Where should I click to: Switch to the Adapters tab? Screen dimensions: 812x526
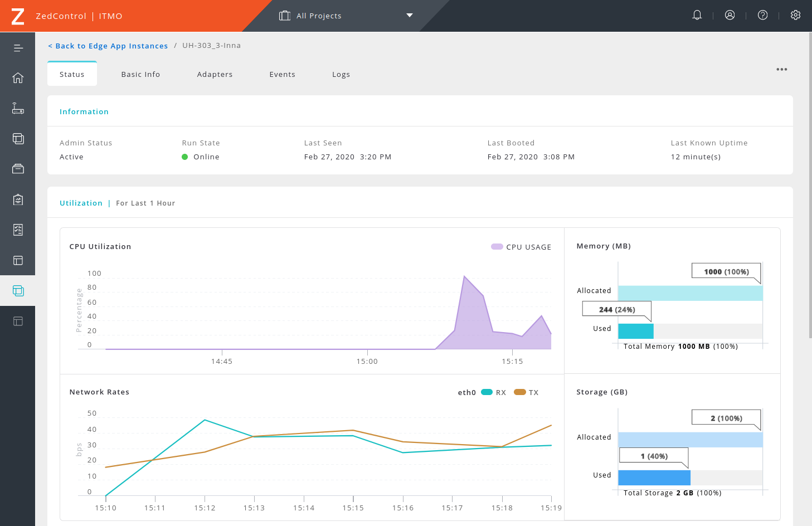pyautogui.click(x=215, y=75)
